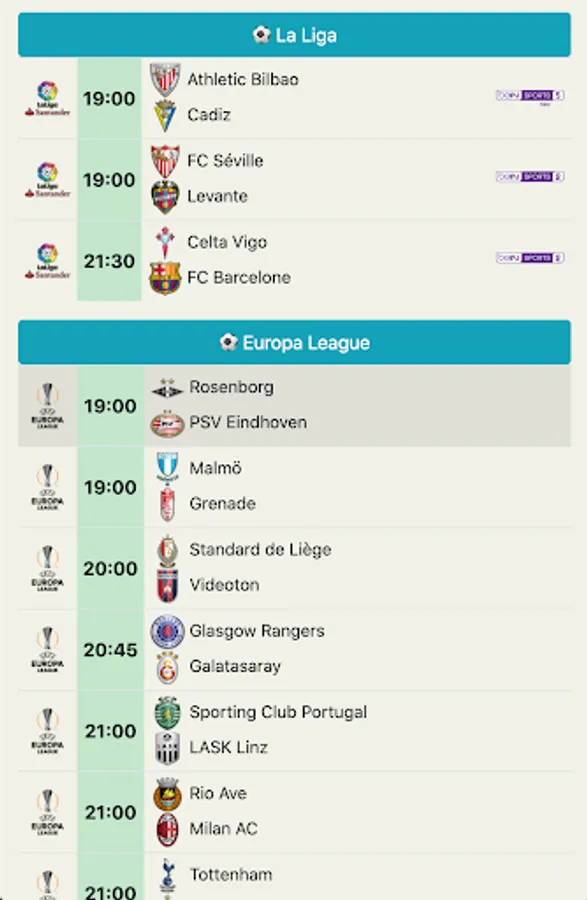
Task: Click the Milan AC crest in Rio Ave match
Action: pos(166,829)
